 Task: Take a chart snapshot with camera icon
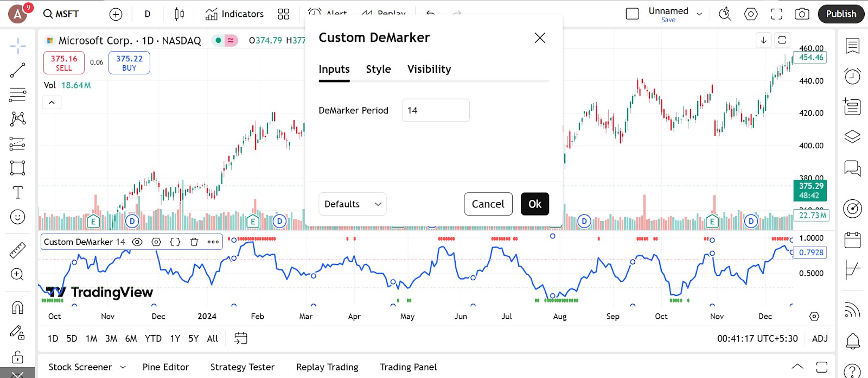pos(802,14)
